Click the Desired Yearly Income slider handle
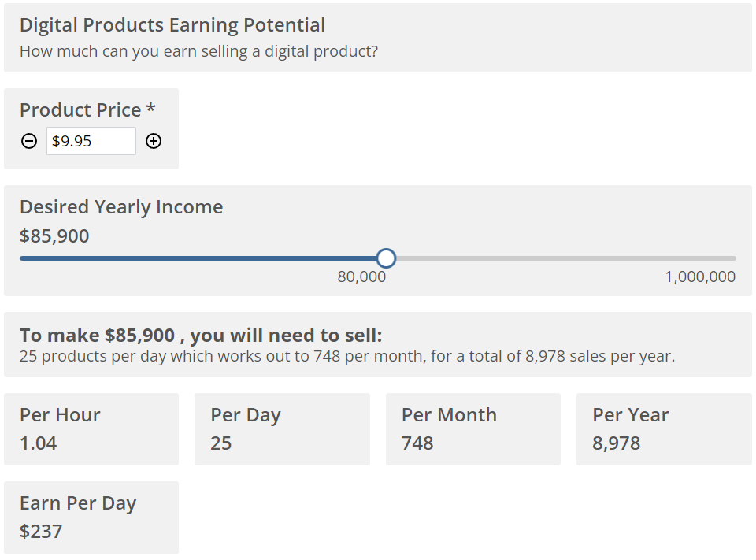 point(387,258)
